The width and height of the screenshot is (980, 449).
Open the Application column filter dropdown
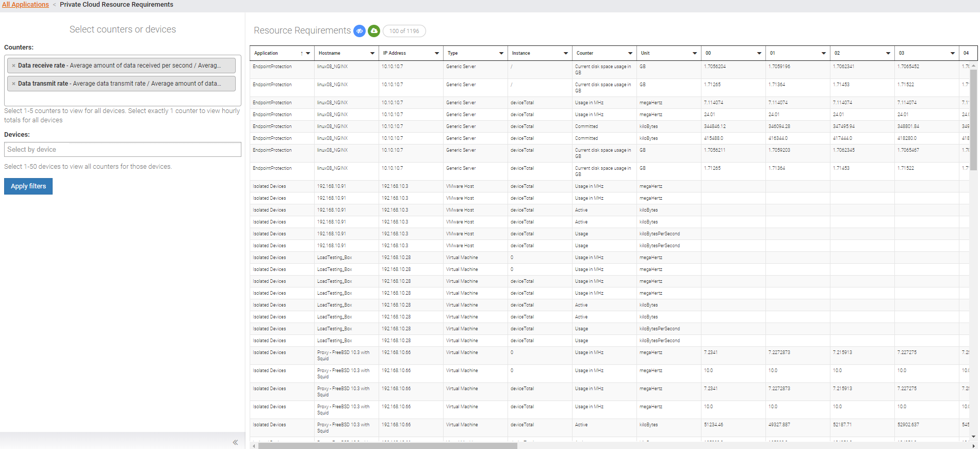point(308,53)
